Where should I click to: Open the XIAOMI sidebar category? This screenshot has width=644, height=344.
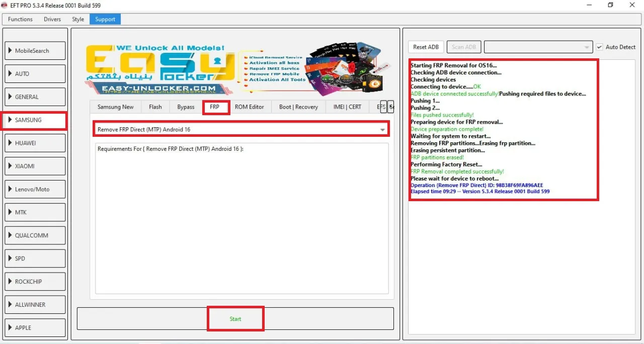tap(35, 166)
